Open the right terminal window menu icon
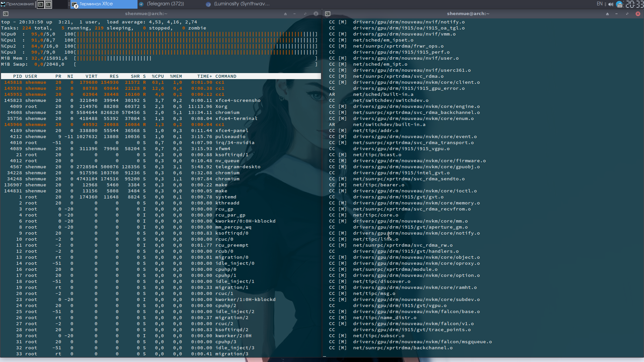Screen dimensions: 644x362 click(328, 14)
